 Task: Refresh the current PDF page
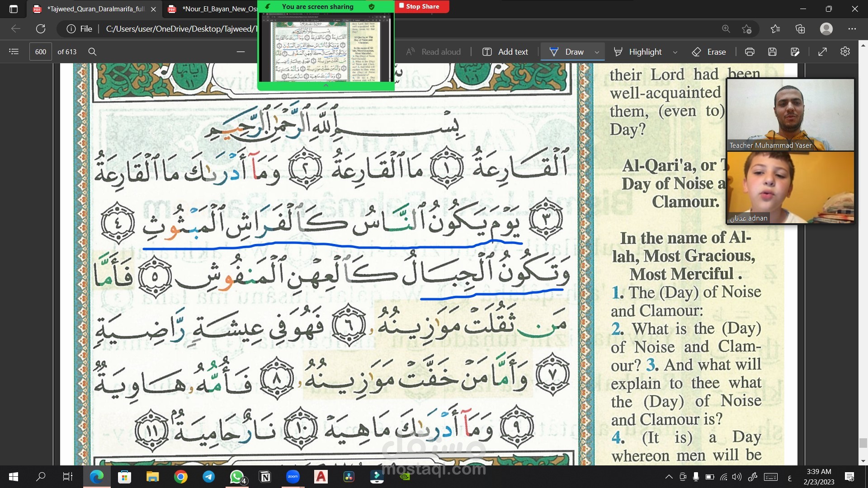click(41, 29)
